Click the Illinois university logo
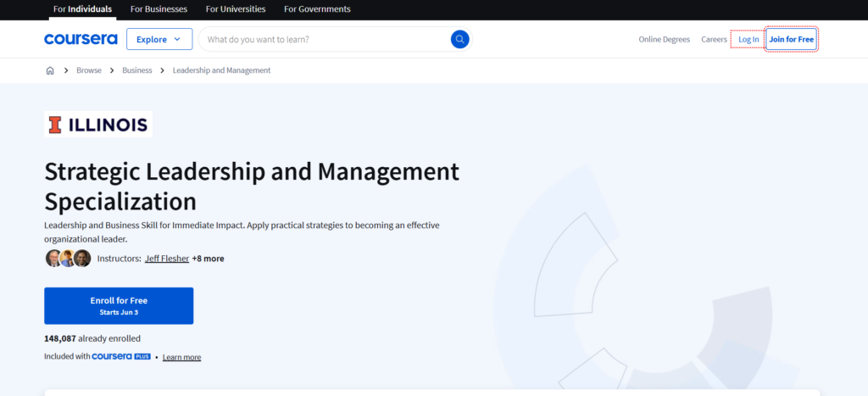This screenshot has width=868, height=396. [x=98, y=124]
